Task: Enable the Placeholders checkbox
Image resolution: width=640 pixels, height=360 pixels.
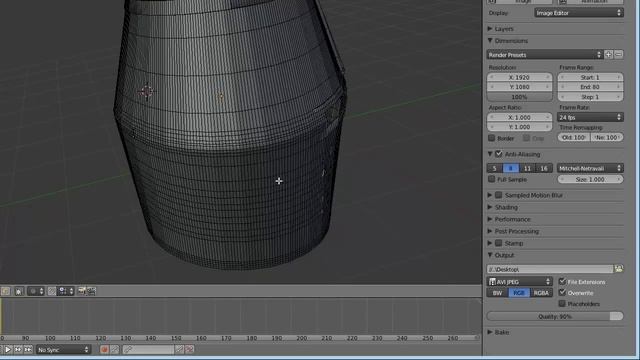Action: tap(562, 304)
